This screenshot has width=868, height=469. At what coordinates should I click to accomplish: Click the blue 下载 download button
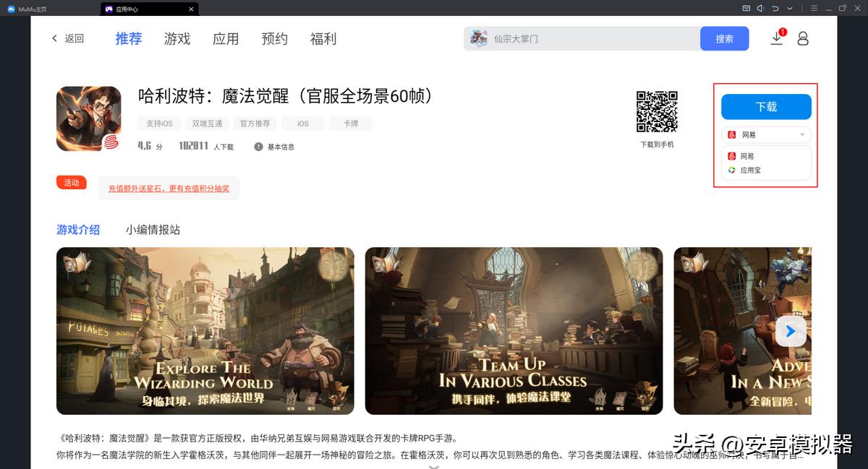[765, 106]
